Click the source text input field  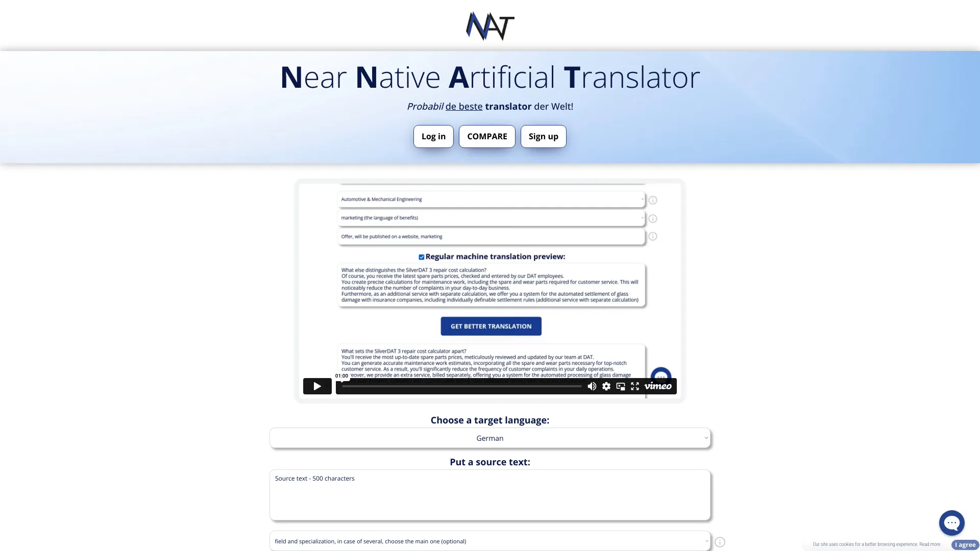tap(490, 494)
